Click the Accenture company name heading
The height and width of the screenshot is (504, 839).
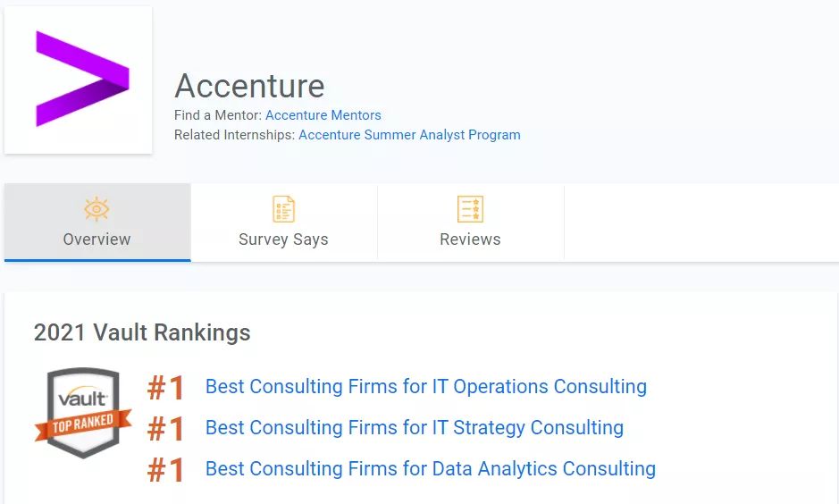249,86
